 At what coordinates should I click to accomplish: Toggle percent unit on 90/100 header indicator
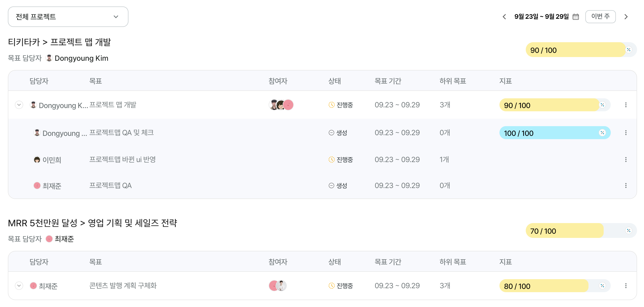[x=628, y=50]
